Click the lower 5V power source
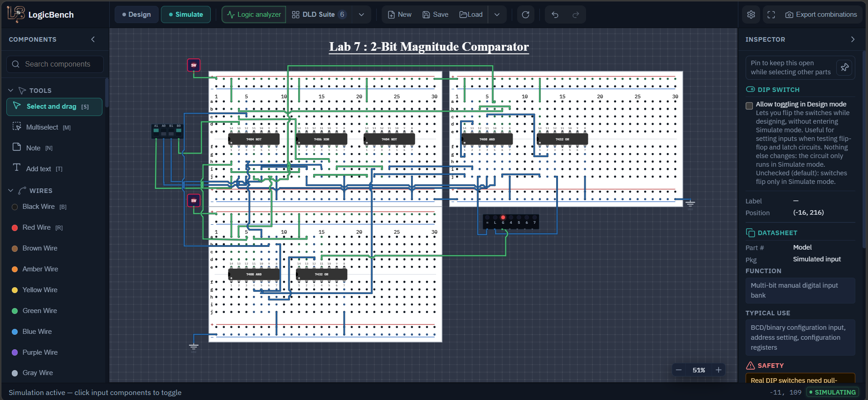 194,200
